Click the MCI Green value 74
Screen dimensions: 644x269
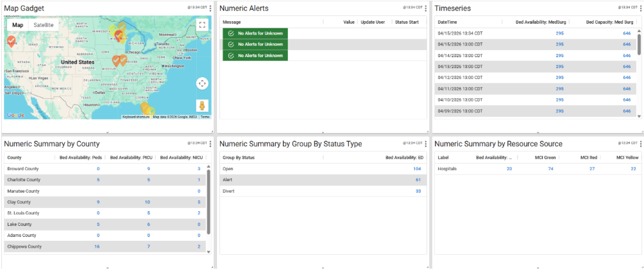550,168
